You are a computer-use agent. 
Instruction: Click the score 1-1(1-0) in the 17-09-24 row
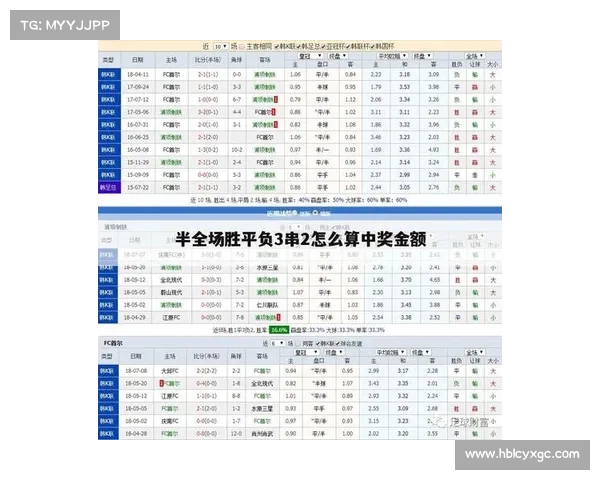(208, 87)
